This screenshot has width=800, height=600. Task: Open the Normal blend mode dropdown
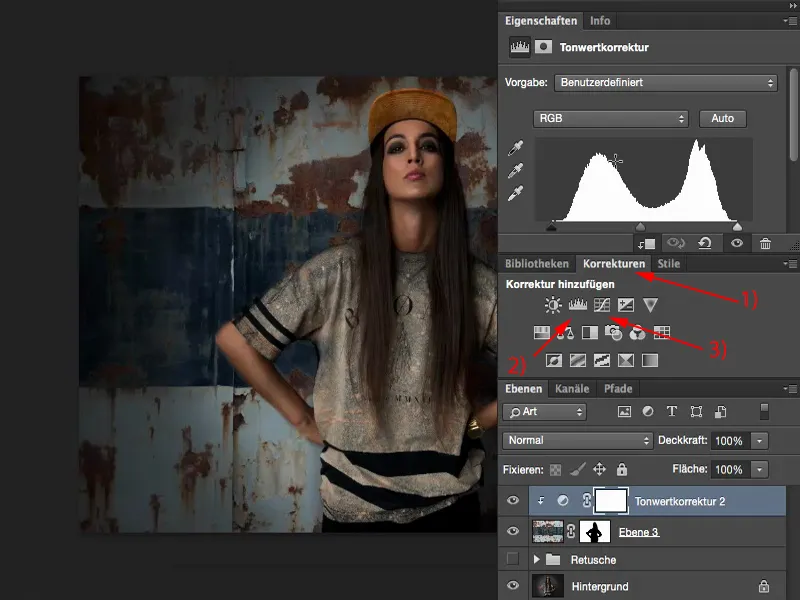click(x=577, y=440)
